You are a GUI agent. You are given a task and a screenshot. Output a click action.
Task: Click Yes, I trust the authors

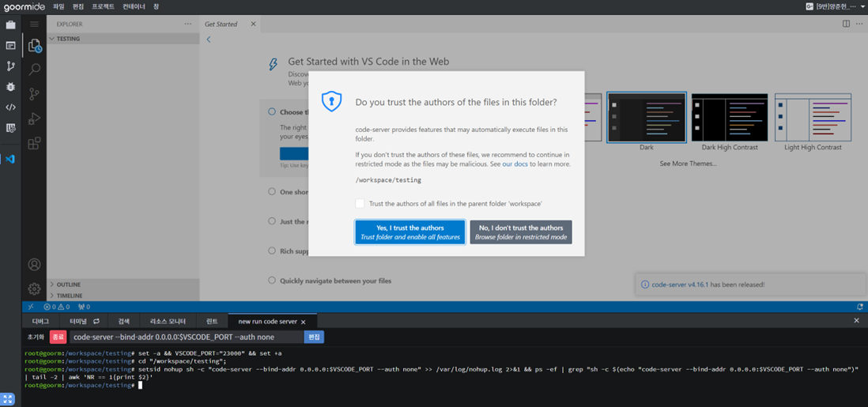pos(410,232)
